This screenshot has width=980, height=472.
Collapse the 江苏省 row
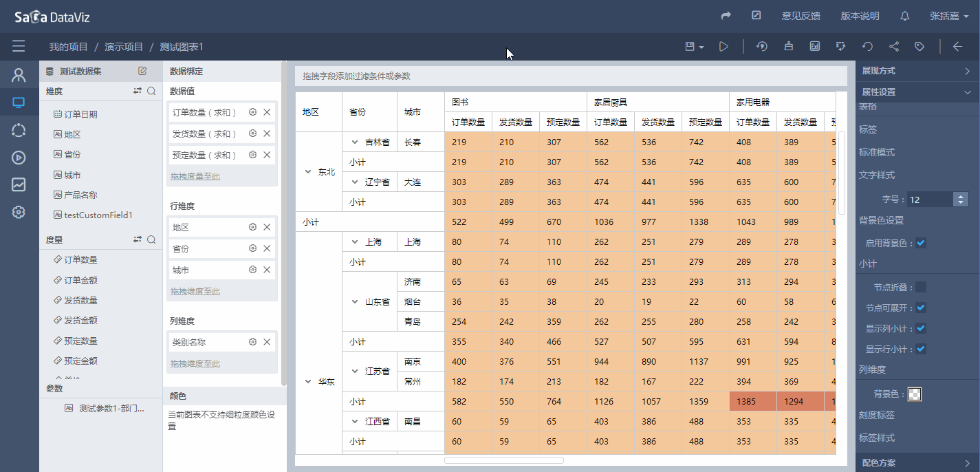tap(355, 372)
